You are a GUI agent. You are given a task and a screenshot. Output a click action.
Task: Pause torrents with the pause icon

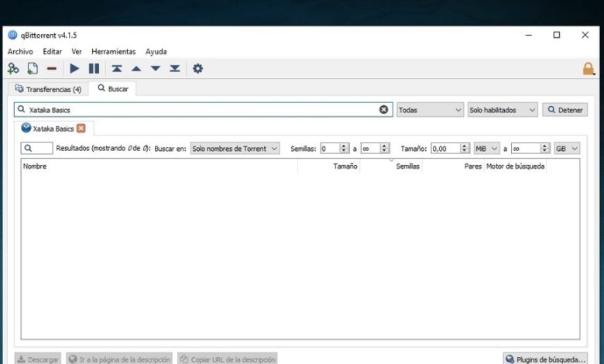(x=94, y=69)
